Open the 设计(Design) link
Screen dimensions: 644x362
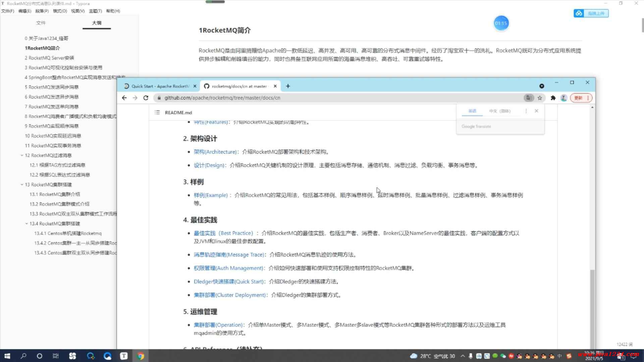[209, 165]
